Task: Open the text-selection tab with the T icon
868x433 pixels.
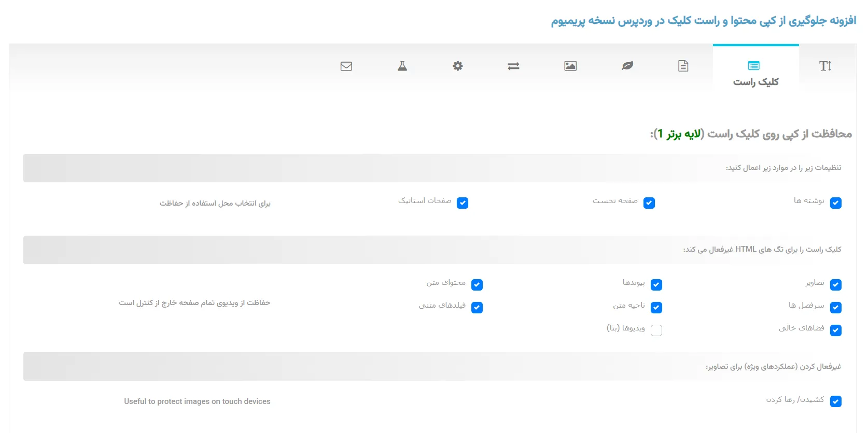Action: click(x=825, y=66)
